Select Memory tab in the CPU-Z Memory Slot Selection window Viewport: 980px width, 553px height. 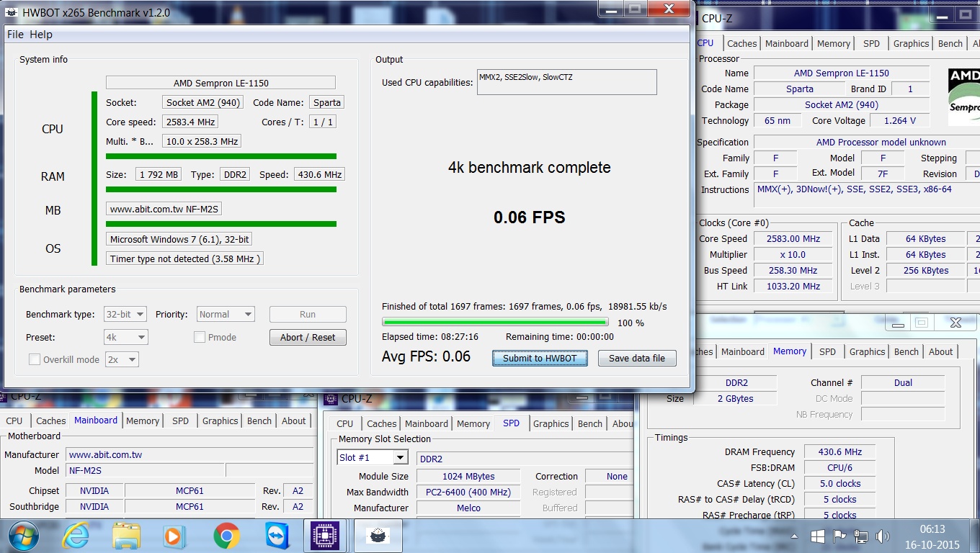[x=473, y=423]
